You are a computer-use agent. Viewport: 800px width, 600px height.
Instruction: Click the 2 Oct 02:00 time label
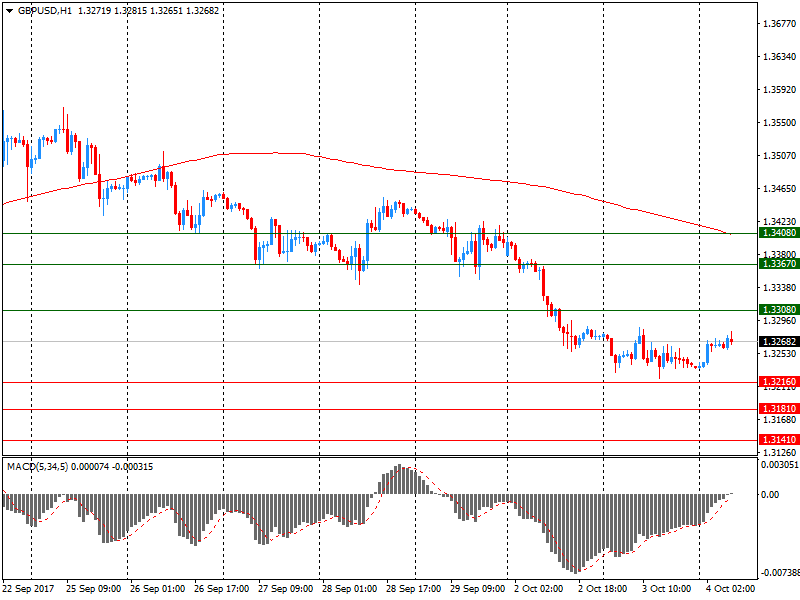point(539,589)
